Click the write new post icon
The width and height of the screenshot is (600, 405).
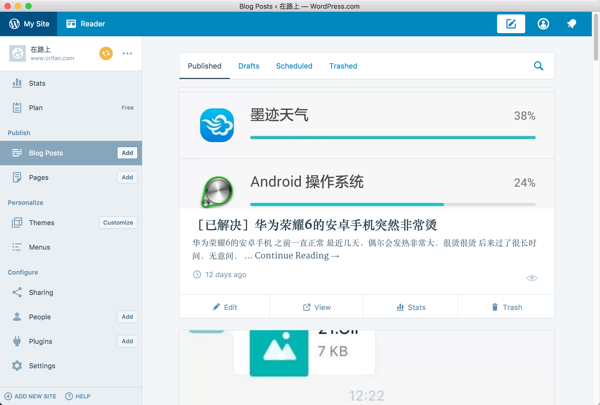(511, 24)
